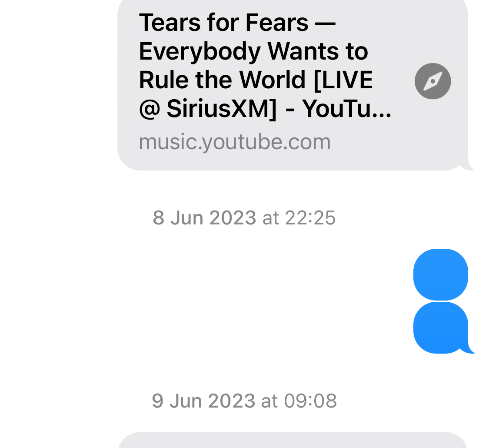
Task: Select the '09:08' time in the second timestamp
Action: (x=310, y=401)
